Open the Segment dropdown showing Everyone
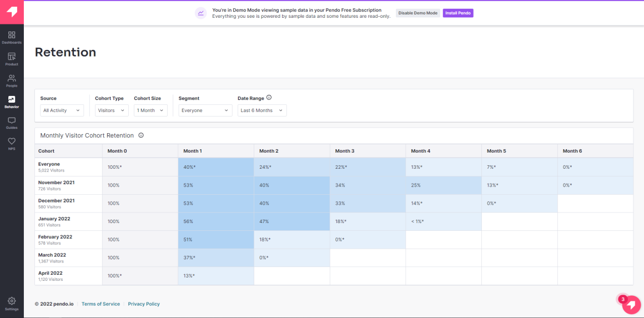Screen dimensions: 644x318 point(205,110)
